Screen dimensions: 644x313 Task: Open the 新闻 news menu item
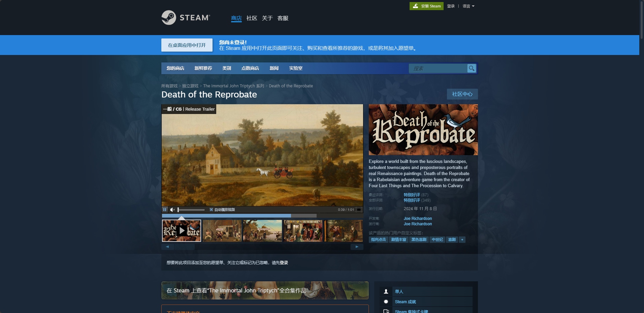tap(274, 68)
